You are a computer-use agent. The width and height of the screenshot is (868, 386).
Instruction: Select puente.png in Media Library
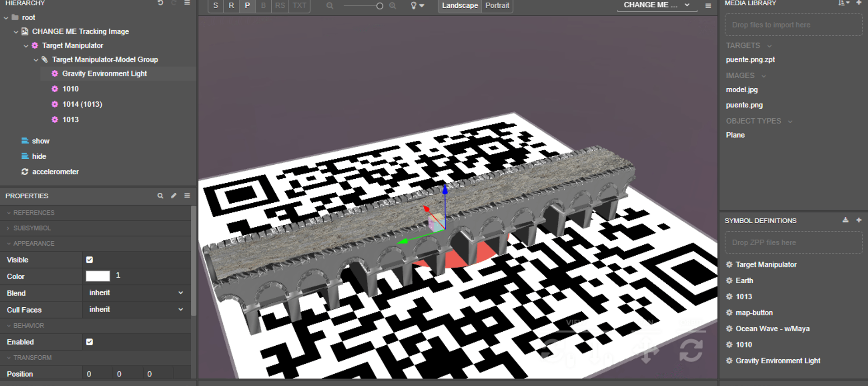click(744, 105)
